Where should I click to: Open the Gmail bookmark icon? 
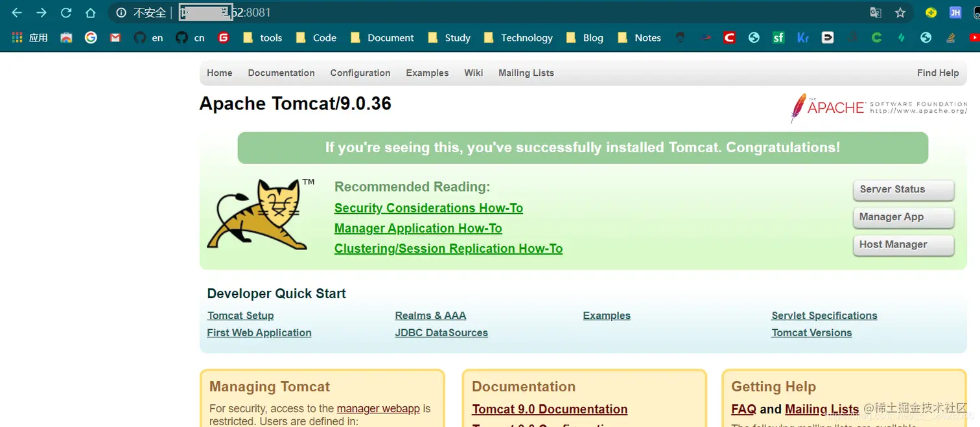click(115, 38)
